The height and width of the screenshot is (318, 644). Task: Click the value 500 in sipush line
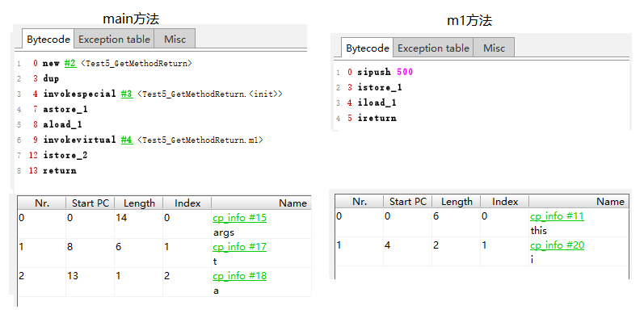[x=405, y=72]
